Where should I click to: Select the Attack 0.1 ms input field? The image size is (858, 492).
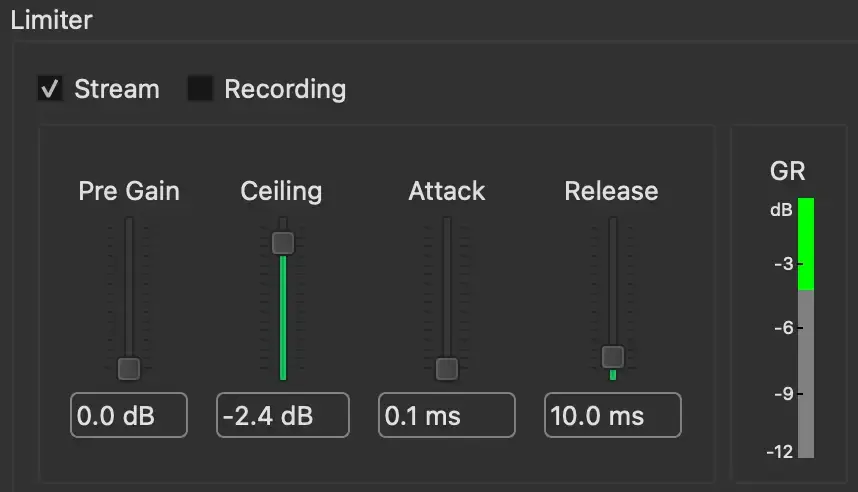447,415
